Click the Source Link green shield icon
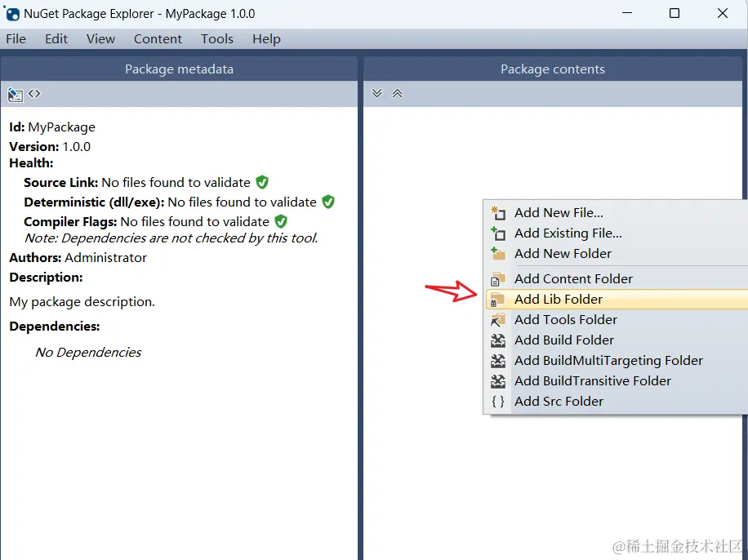Image resolution: width=748 pixels, height=560 pixels. click(262, 182)
